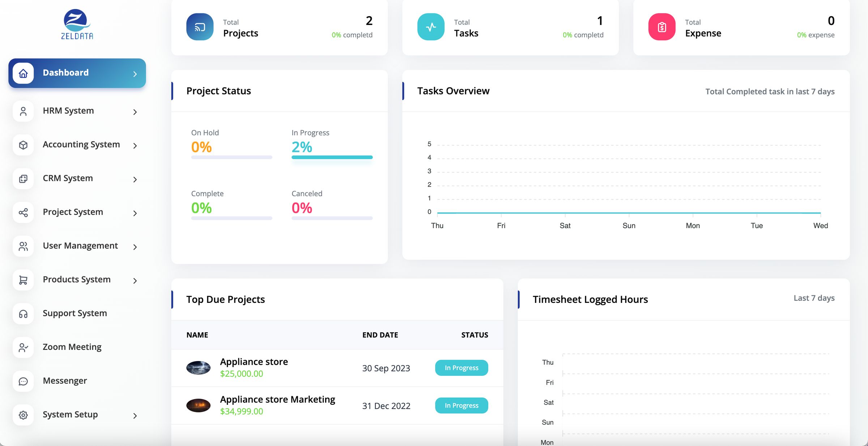Image resolution: width=868 pixels, height=446 pixels.
Task: Select the Messenger icon
Action: point(23,381)
